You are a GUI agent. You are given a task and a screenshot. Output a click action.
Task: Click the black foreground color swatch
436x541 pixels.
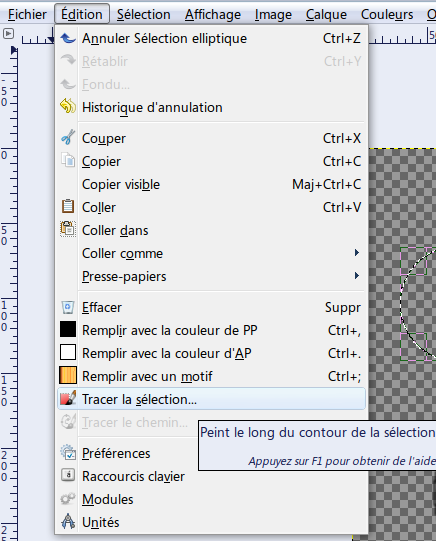click(68, 329)
